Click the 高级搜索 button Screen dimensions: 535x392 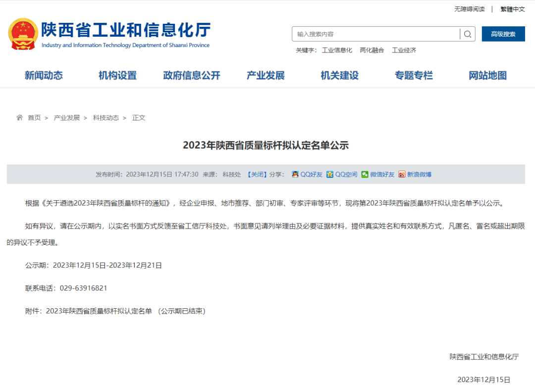click(x=503, y=34)
